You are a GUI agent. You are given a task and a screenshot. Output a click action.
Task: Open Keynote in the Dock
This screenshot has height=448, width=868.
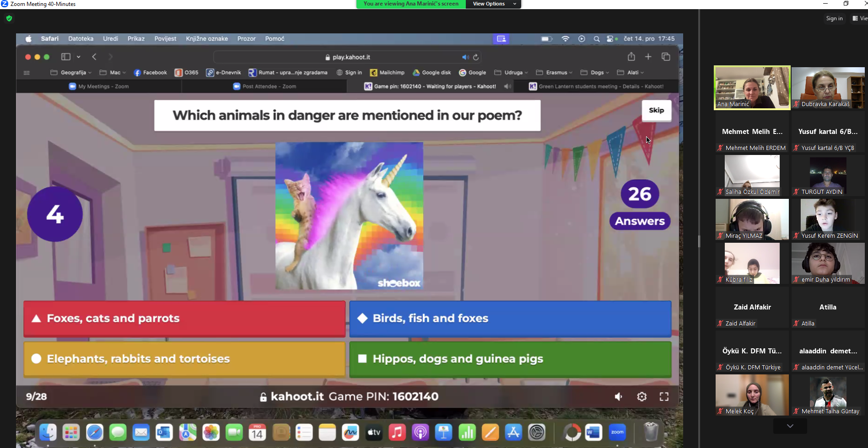[444, 432]
